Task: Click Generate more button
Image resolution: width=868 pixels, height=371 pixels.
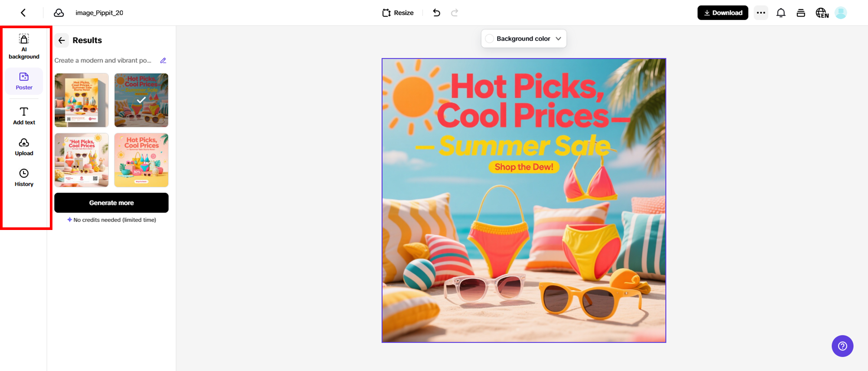Action: (111, 203)
